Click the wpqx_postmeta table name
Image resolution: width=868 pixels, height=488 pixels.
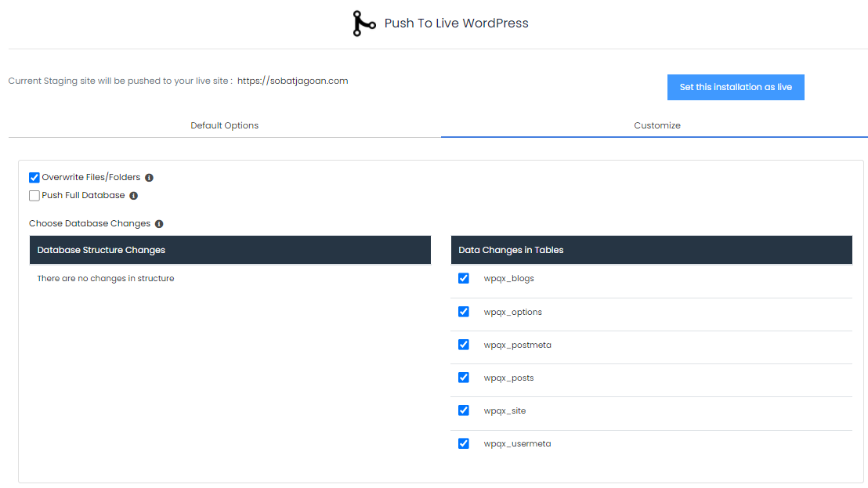tap(518, 345)
